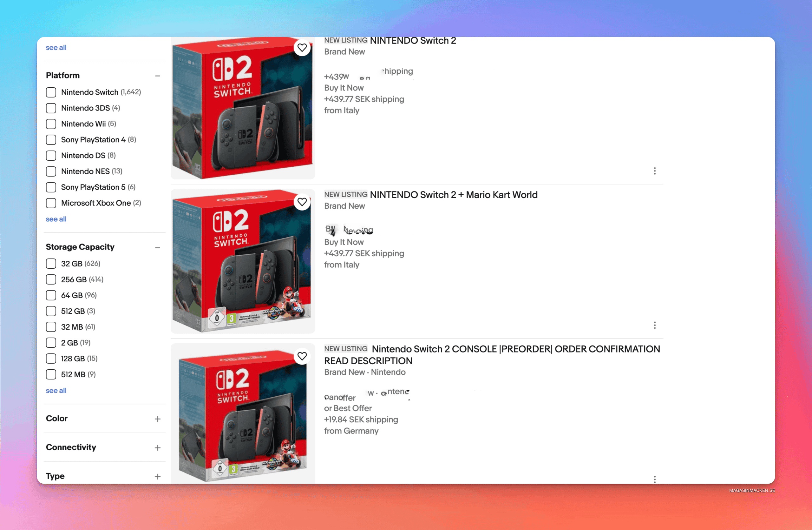Open NINTENDO Switch 2 + Mario Kart World title
812x530 pixels.
[x=454, y=195]
